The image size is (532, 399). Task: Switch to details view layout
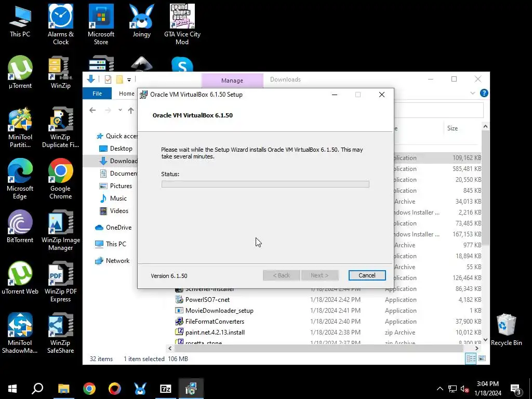471,358
